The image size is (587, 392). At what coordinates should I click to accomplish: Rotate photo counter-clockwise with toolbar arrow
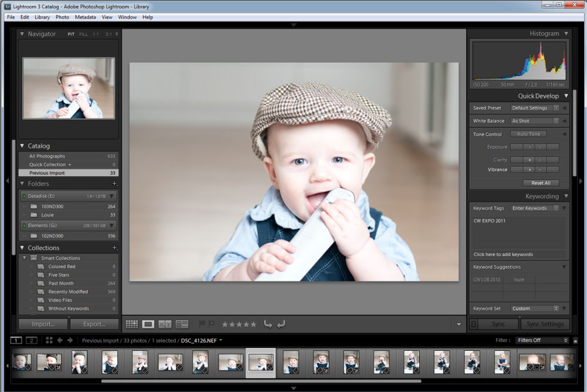point(268,324)
